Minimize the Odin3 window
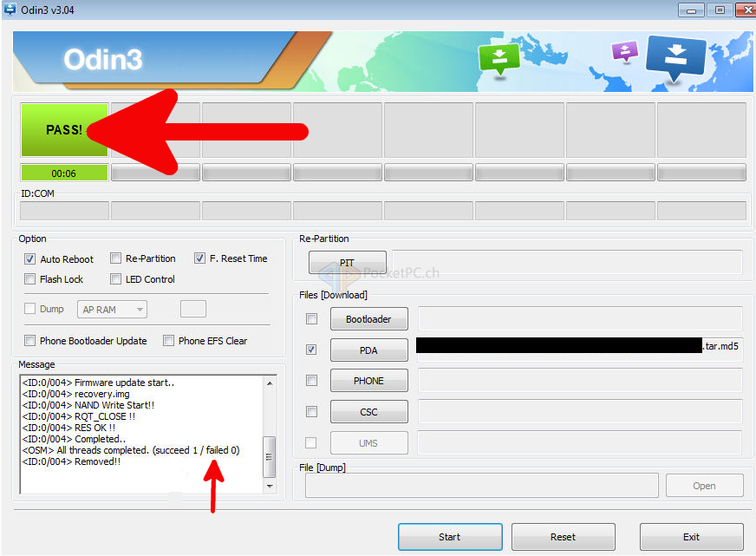756x556 pixels. point(691,10)
